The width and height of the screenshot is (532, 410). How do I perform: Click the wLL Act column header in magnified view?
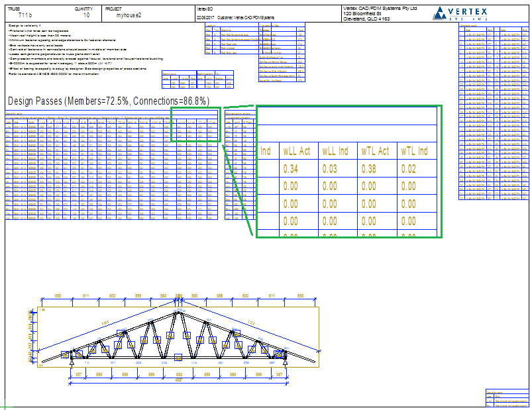pos(297,151)
